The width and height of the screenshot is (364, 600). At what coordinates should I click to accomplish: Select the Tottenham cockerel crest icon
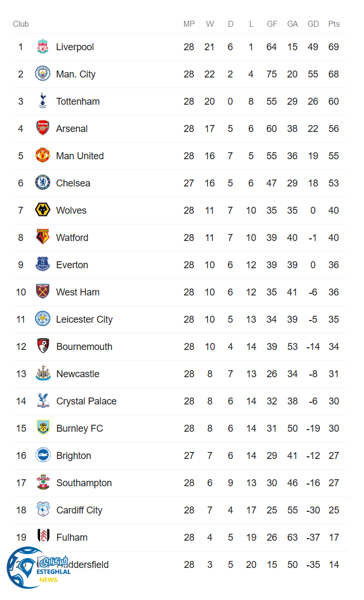(x=43, y=102)
